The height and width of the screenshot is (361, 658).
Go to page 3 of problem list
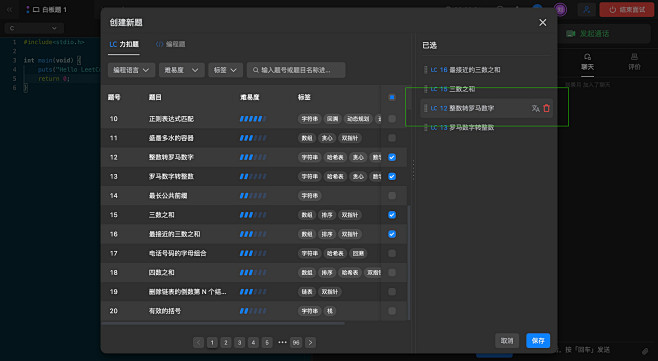tap(240, 343)
